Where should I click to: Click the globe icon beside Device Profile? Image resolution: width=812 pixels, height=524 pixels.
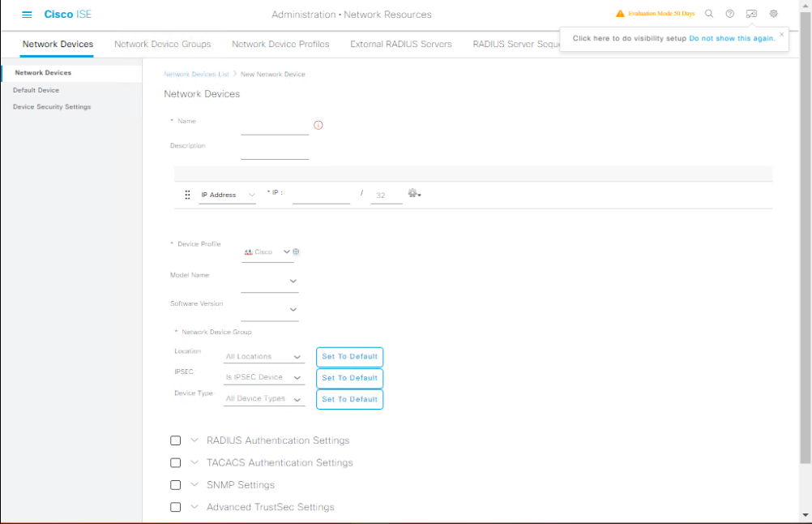click(297, 251)
